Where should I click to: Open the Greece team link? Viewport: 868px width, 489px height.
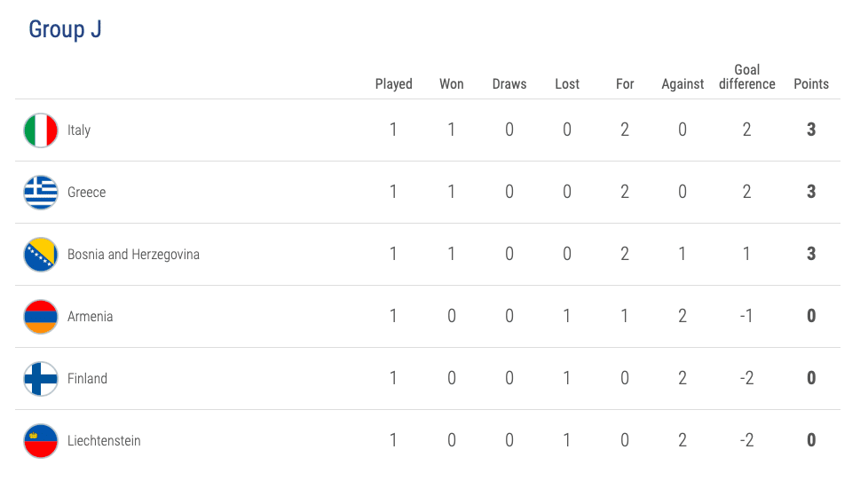[86, 193]
